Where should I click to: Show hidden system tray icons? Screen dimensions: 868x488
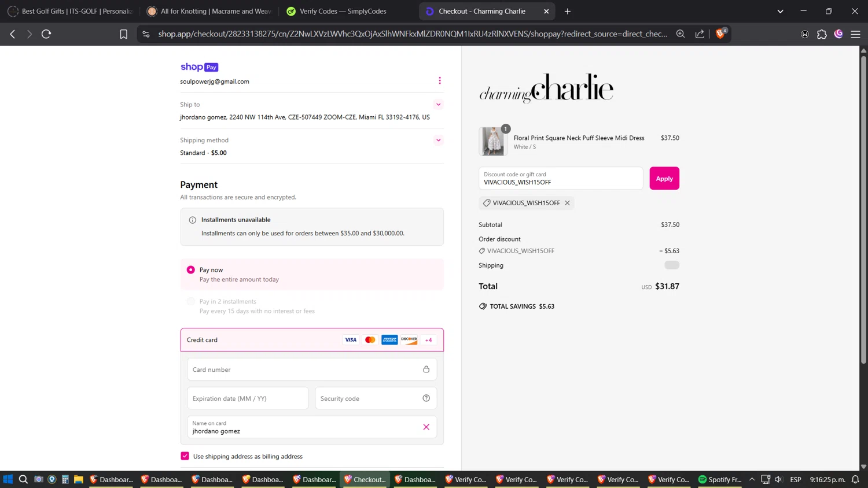752,479
